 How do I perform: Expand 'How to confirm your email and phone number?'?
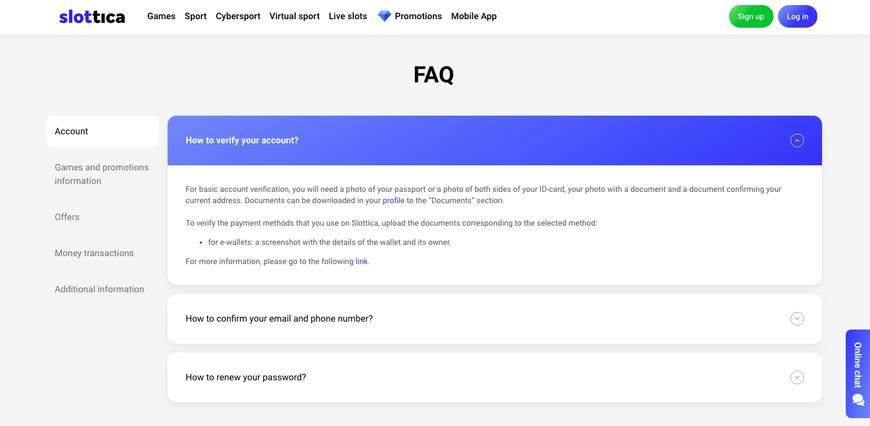[494, 319]
